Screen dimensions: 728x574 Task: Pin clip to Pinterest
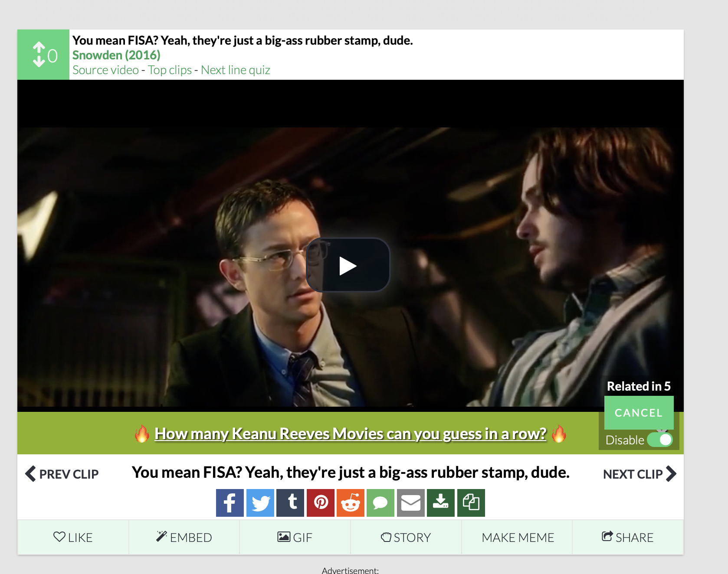pos(321,503)
